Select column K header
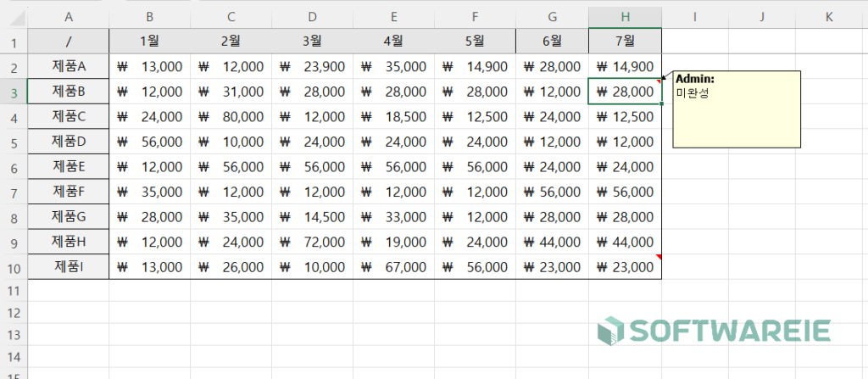868x379 pixels. pos(829,17)
